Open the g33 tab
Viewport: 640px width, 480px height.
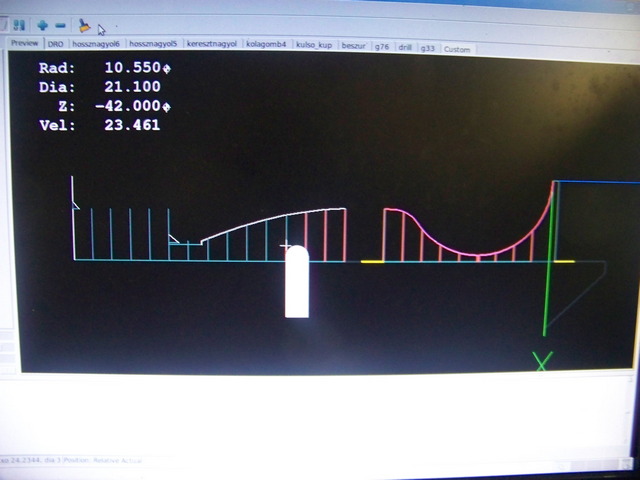427,47
